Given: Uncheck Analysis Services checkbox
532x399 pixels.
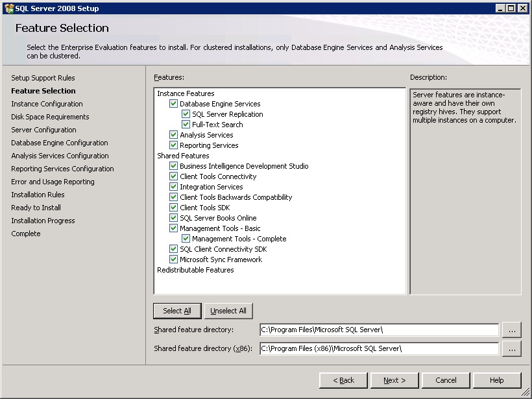Looking at the screenshot, I should pyautogui.click(x=173, y=135).
